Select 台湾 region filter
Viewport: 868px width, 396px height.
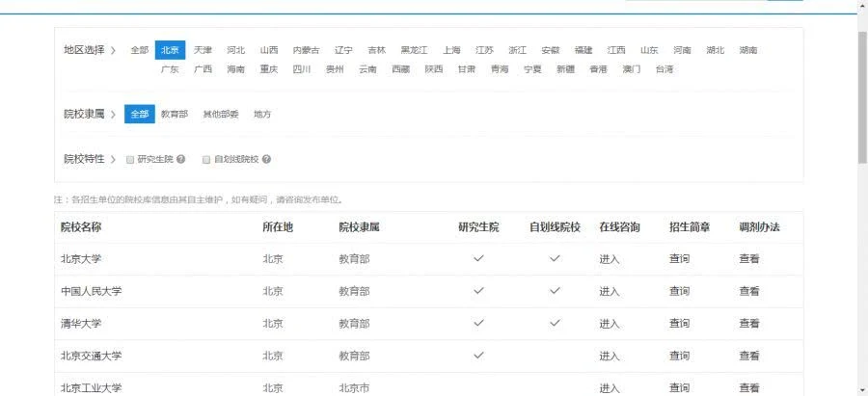click(665, 69)
